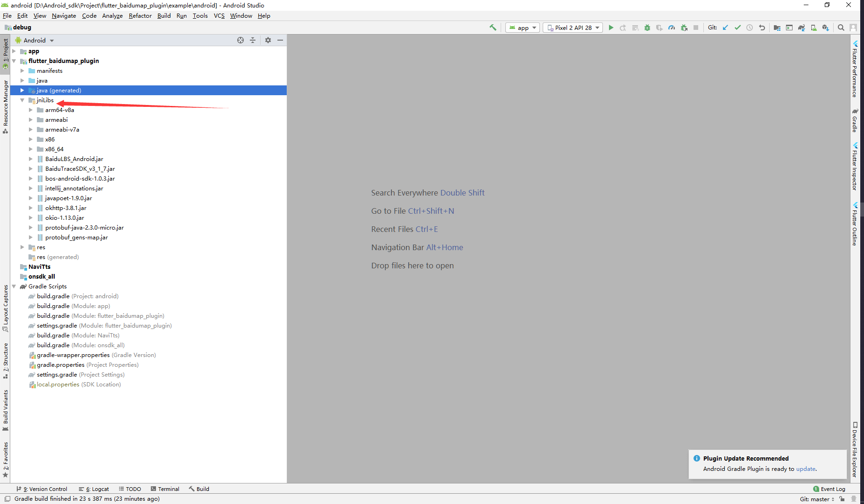
Task: Click Run with Coverage icon
Action: (x=659, y=28)
